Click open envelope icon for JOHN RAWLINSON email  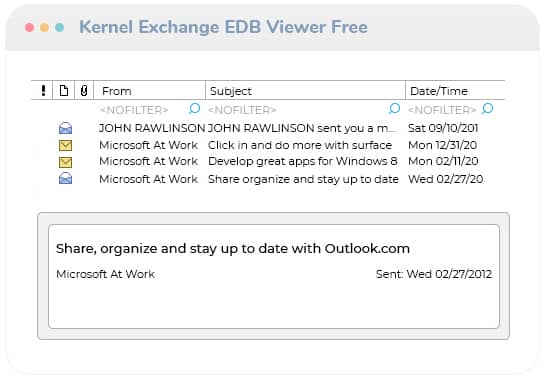click(x=65, y=128)
